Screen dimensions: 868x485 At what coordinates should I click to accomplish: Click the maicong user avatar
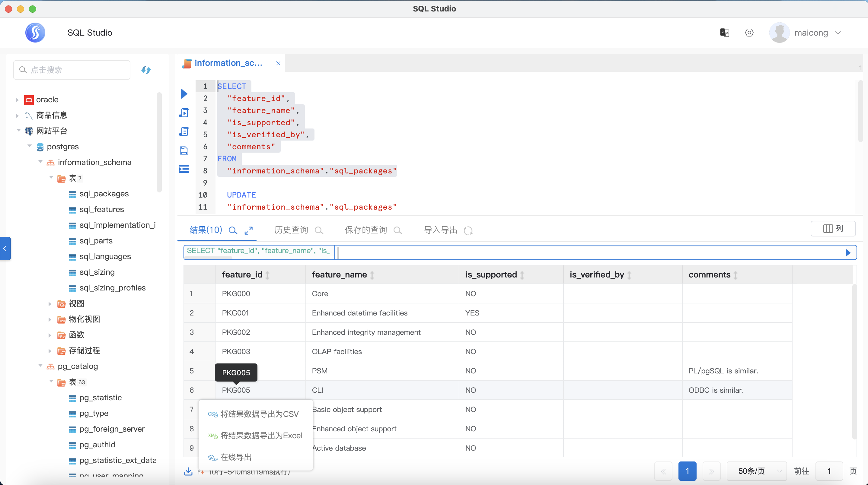(x=779, y=33)
